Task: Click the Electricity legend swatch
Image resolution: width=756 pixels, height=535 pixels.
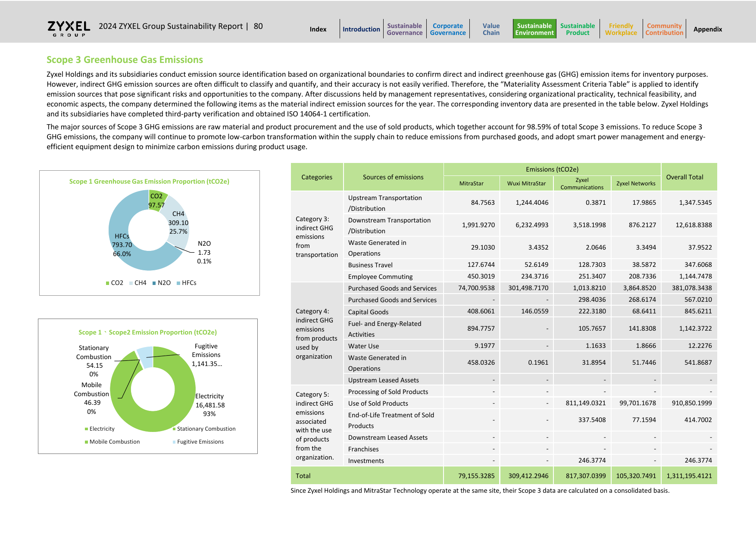Action: tap(87, 429)
